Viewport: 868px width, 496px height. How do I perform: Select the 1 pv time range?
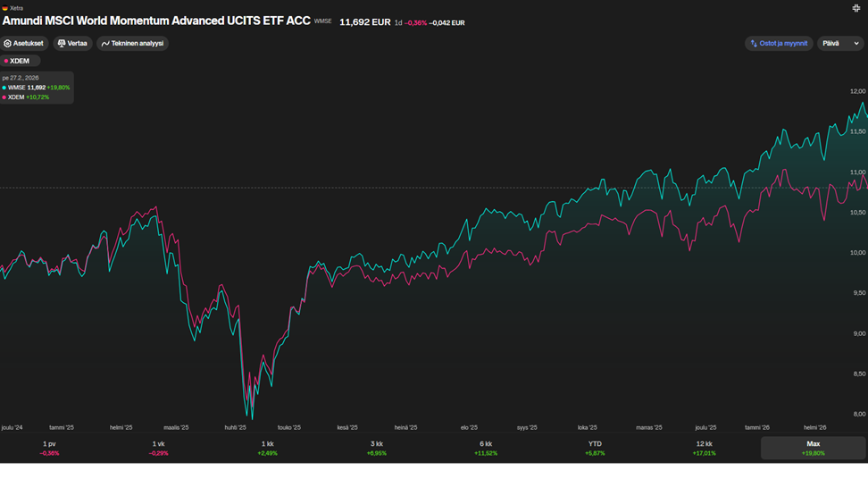(50, 448)
